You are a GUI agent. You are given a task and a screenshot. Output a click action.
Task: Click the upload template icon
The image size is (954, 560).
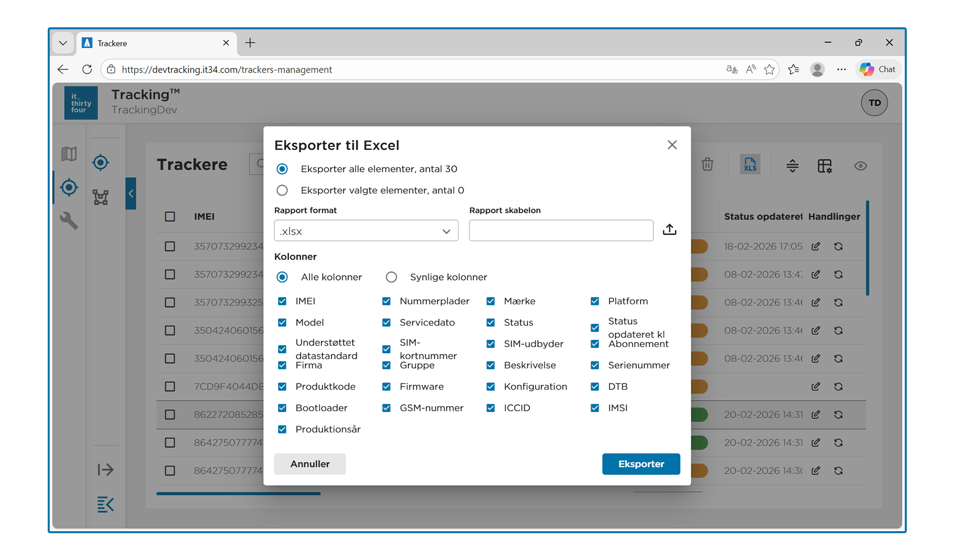point(669,230)
